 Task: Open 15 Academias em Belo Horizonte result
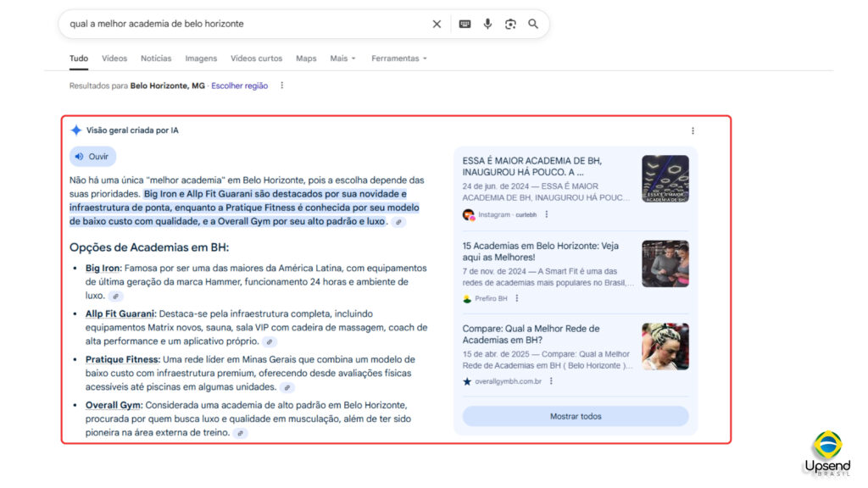540,252
